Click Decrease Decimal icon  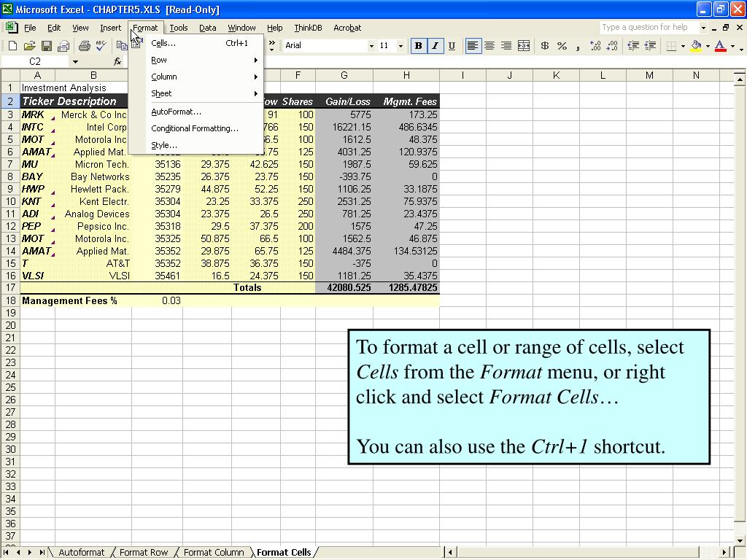[x=612, y=46]
